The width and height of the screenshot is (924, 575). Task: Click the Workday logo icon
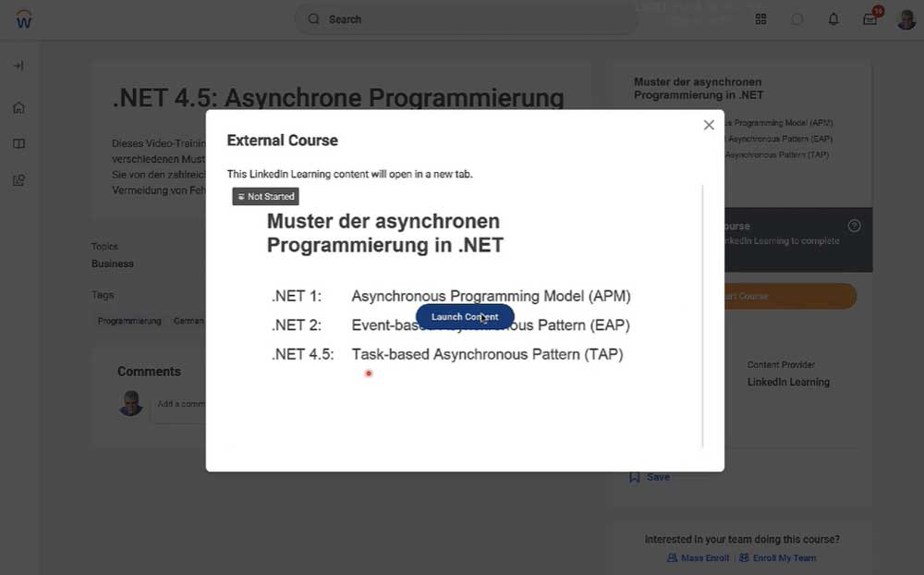point(24,19)
